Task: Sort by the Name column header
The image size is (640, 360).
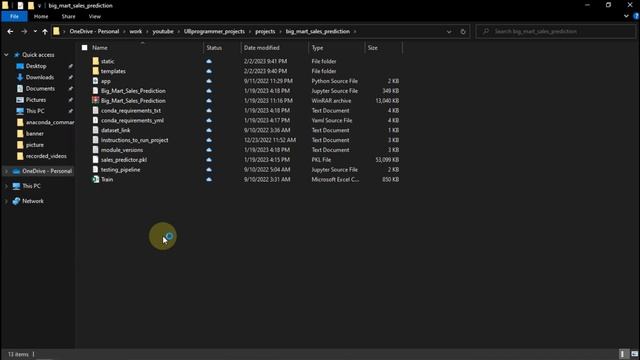Action: [100, 48]
